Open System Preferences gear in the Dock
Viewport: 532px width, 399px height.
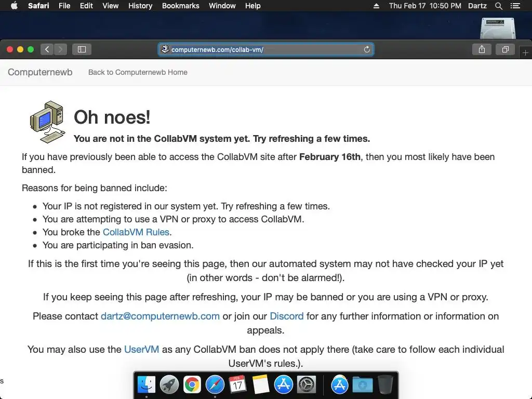click(307, 385)
